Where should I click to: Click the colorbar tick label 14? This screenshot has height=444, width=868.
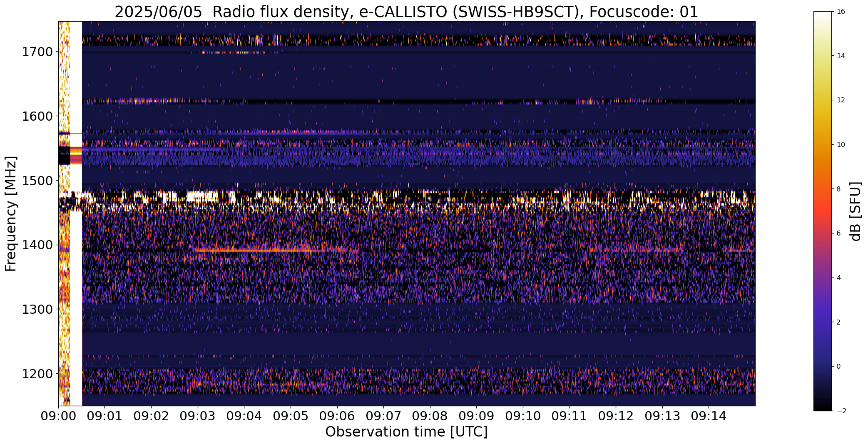pyautogui.click(x=841, y=56)
